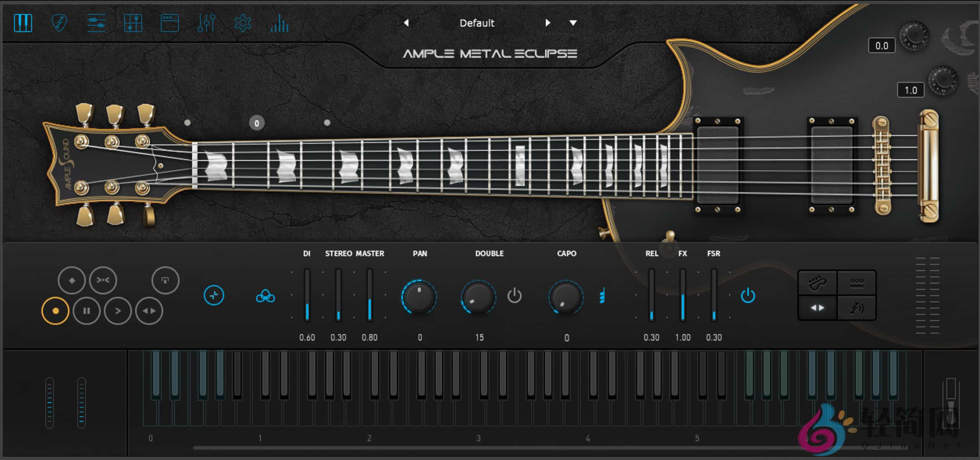
Task: Open the Keyboard panel via the piano icon
Action: click(x=23, y=23)
